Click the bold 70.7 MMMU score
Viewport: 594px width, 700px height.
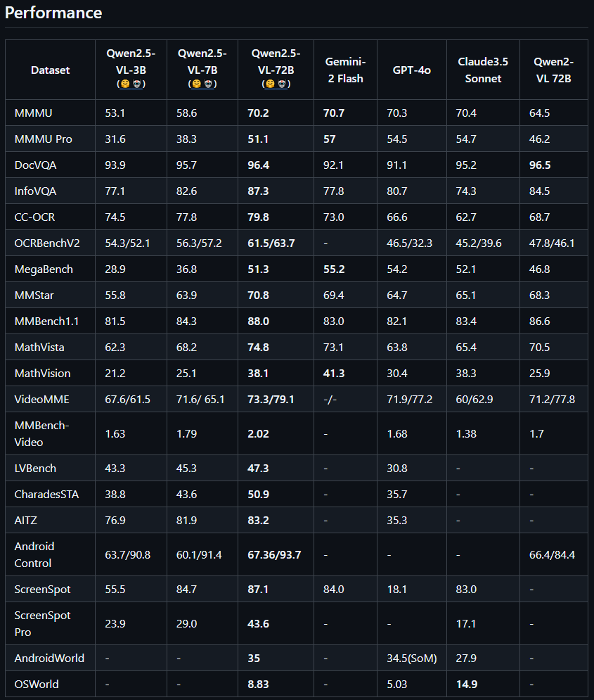coord(334,113)
